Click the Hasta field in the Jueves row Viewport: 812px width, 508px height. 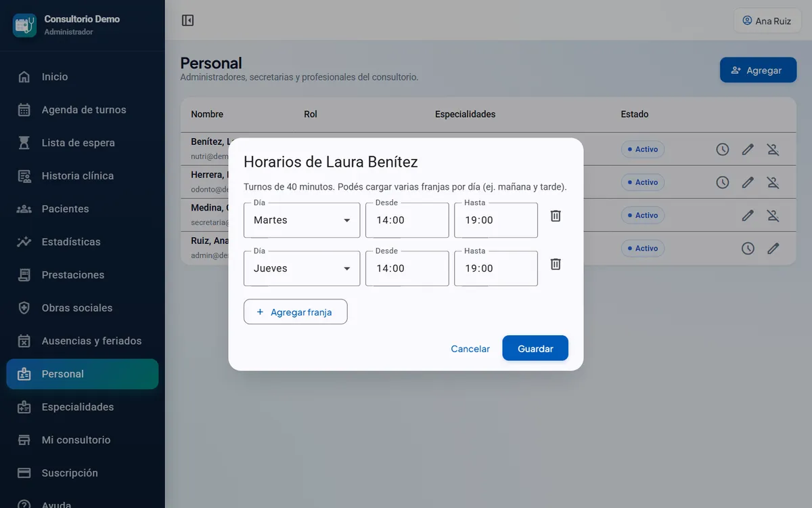pyautogui.click(x=496, y=268)
